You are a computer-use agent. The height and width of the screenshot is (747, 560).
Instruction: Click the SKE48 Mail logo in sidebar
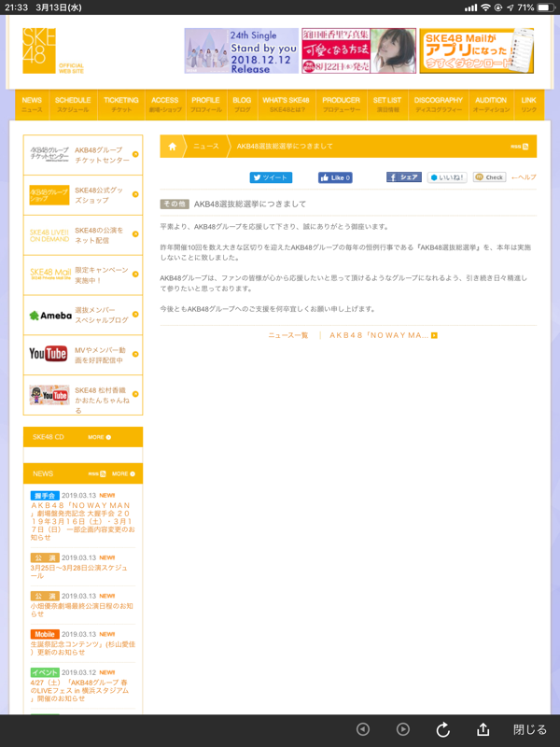[x=50, y=274]
